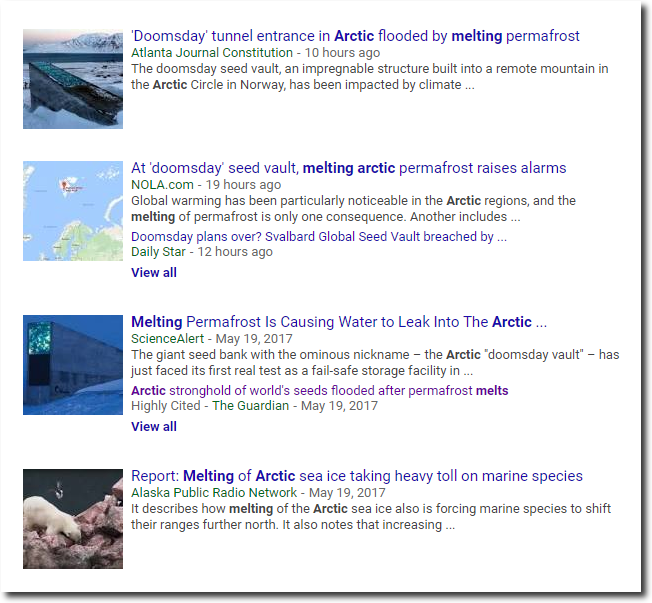652x603 pixels.
Task: Click the snippet starting 'Global warming has been'
Action: [x=353, y=209]
